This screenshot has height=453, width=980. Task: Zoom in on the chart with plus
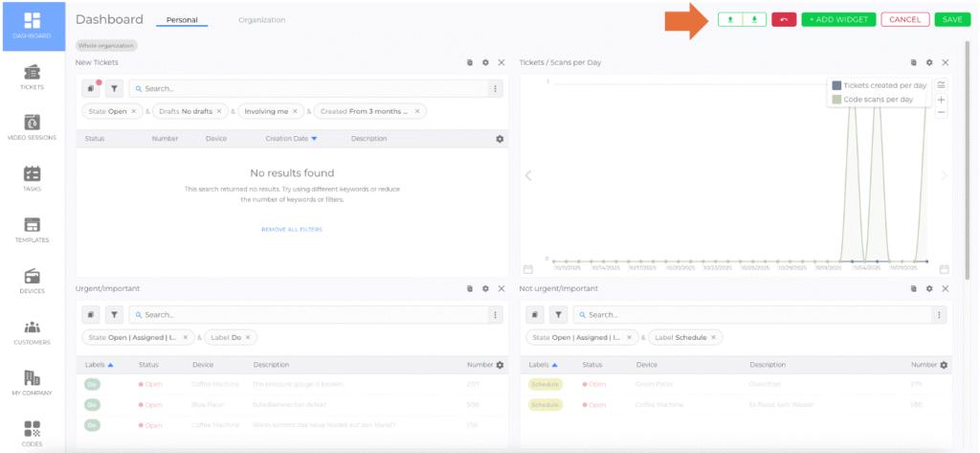(x=942, y=100)
